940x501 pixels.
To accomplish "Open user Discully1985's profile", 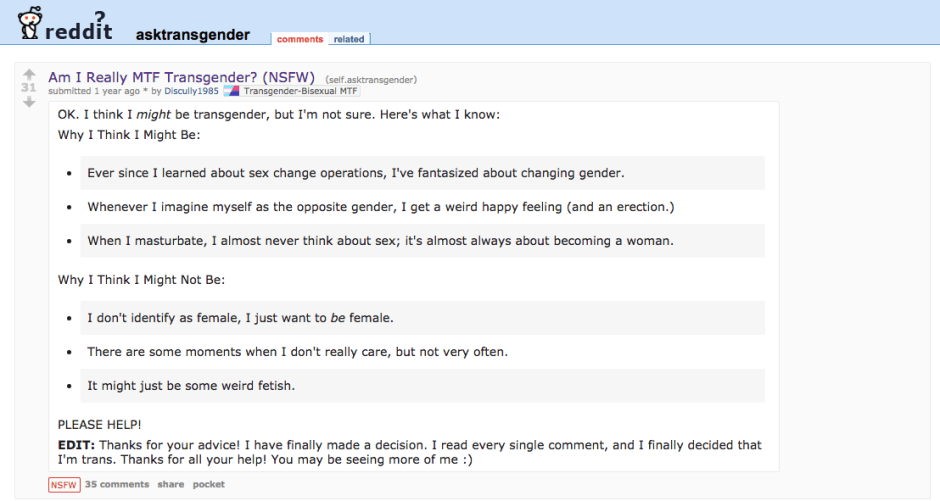I will (x=192, y=91).
